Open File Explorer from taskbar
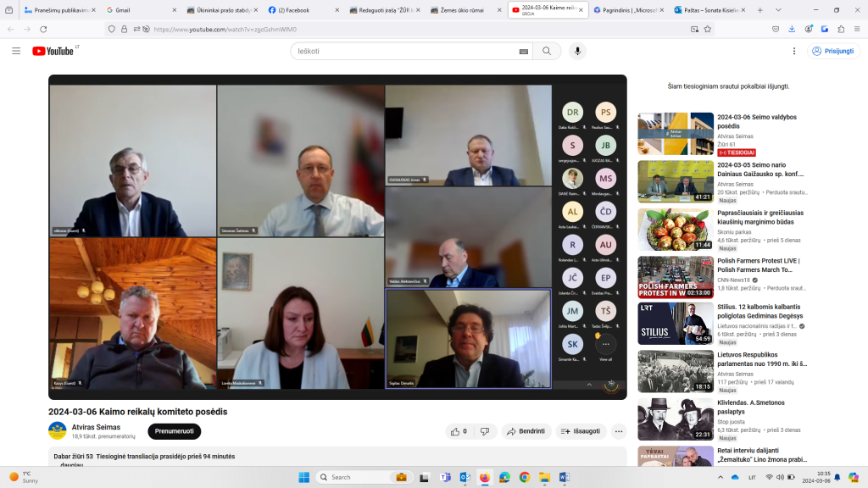The image size is (868, 488). tap(545, 477)
